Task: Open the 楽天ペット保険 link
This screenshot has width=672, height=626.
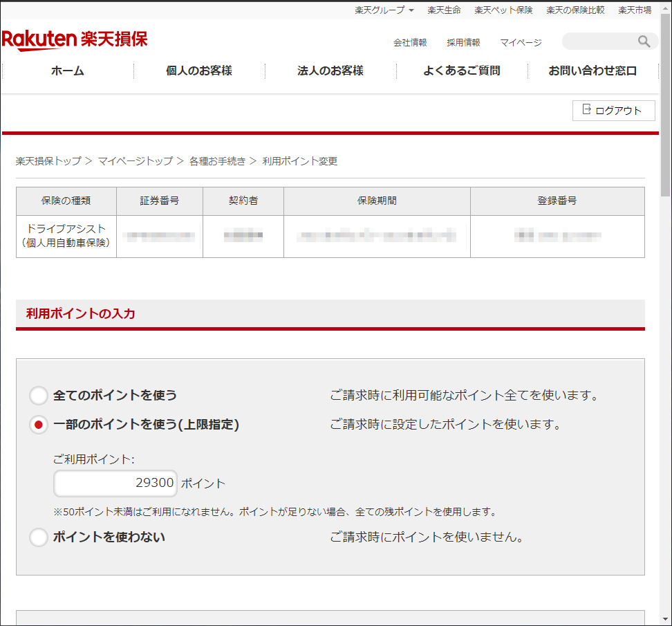Action: pyautogui.click(x=503, y=10)
